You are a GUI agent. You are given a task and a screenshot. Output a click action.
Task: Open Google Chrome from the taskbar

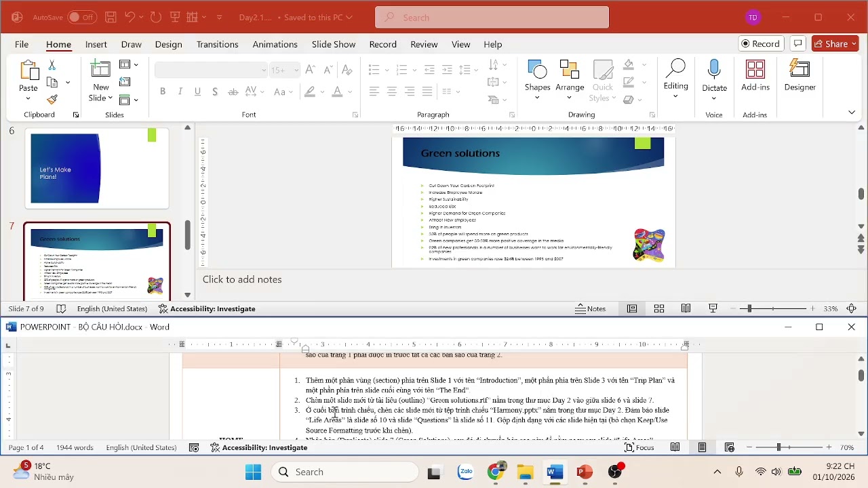pyautogui.click(x=496, y=472)
